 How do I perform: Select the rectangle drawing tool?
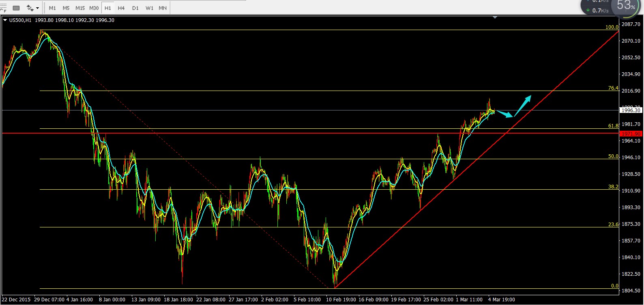pyautogui.click(x=16, y=8)
